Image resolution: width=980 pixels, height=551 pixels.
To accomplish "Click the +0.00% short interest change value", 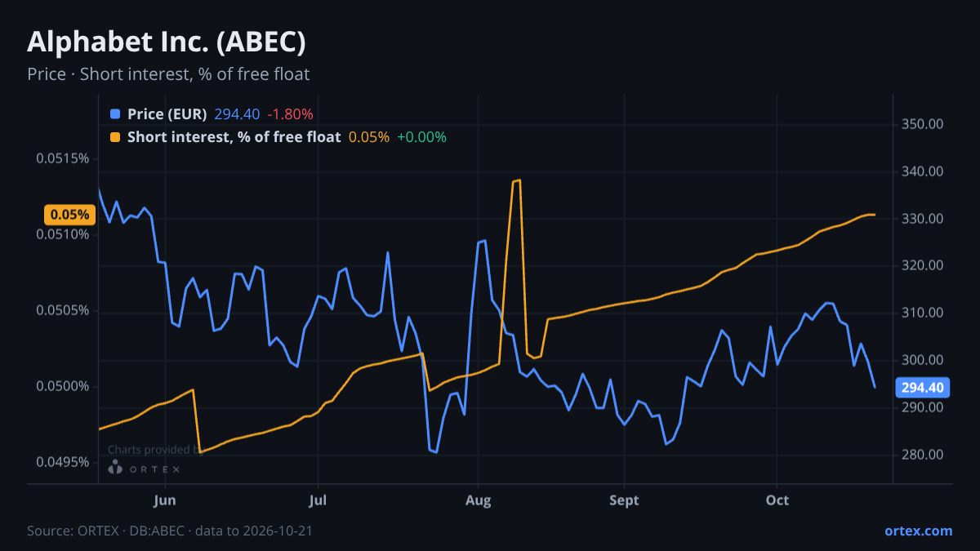I will coord(421,137).
